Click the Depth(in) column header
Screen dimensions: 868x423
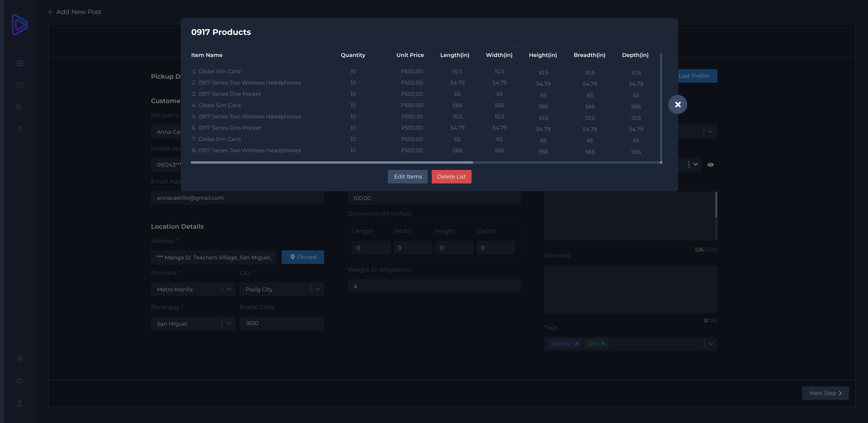pos(635,55)
